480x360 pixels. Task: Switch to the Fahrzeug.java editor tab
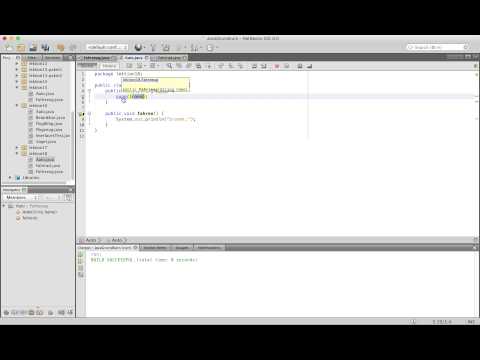pos(98,58)
